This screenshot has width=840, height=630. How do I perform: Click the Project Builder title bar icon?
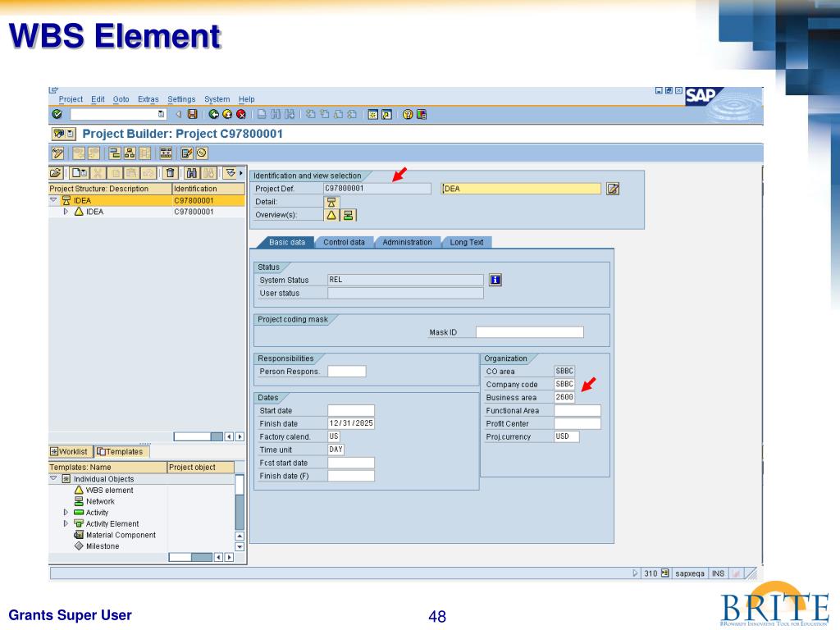coord(64,134)
